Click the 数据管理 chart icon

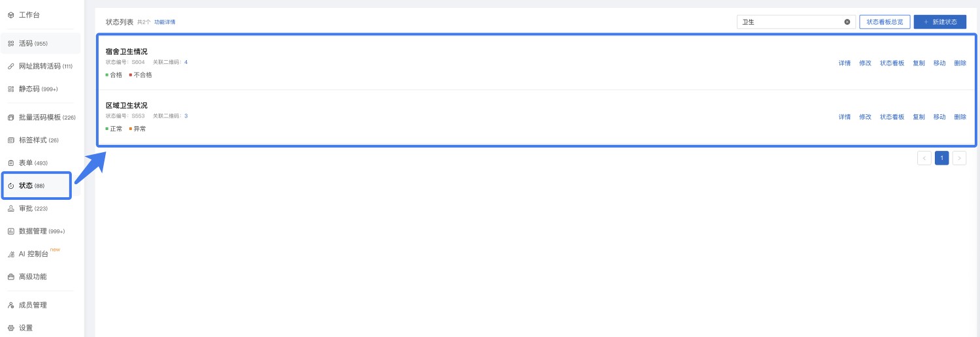point(10,231)
